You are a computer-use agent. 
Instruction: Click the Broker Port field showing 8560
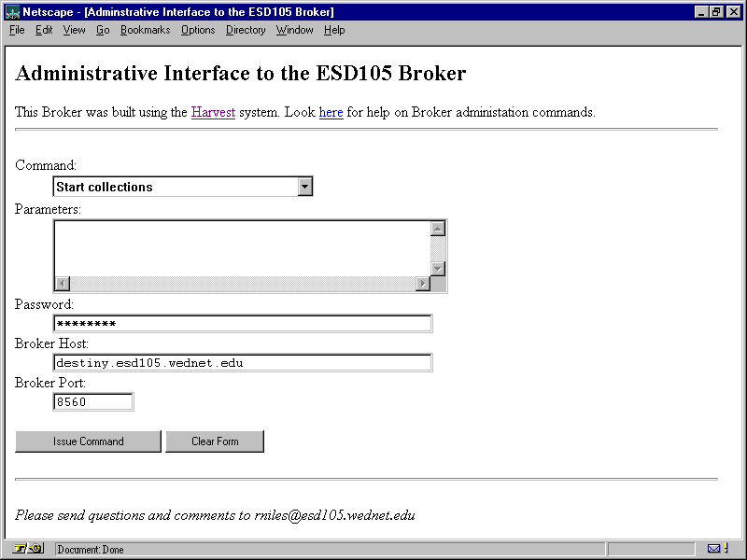coord(93,402)
